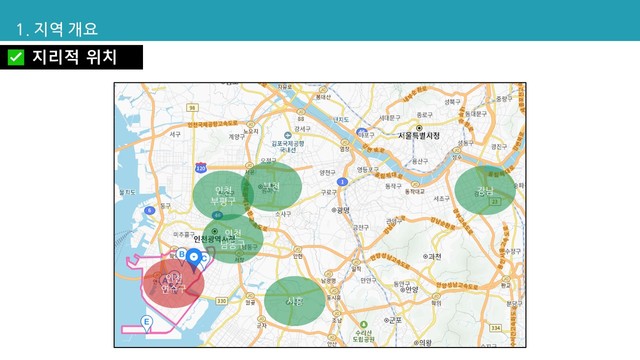Click the 김포국제공항 국내선 label
Screen dimensions: 640x360
click(288, 147)
